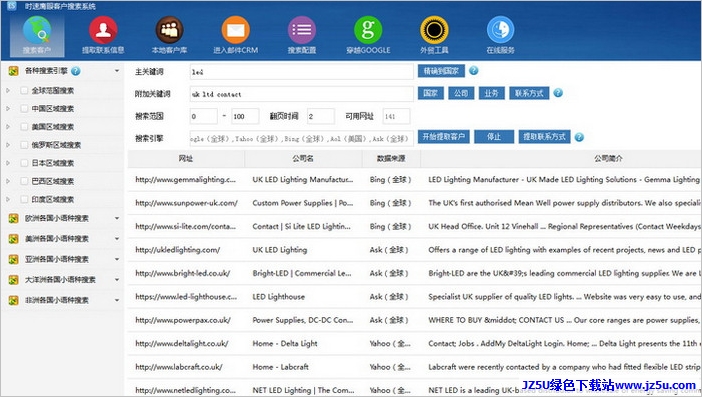Select Home - Delta Light row
The image size is (702, 397).
[x=415, y=343]
